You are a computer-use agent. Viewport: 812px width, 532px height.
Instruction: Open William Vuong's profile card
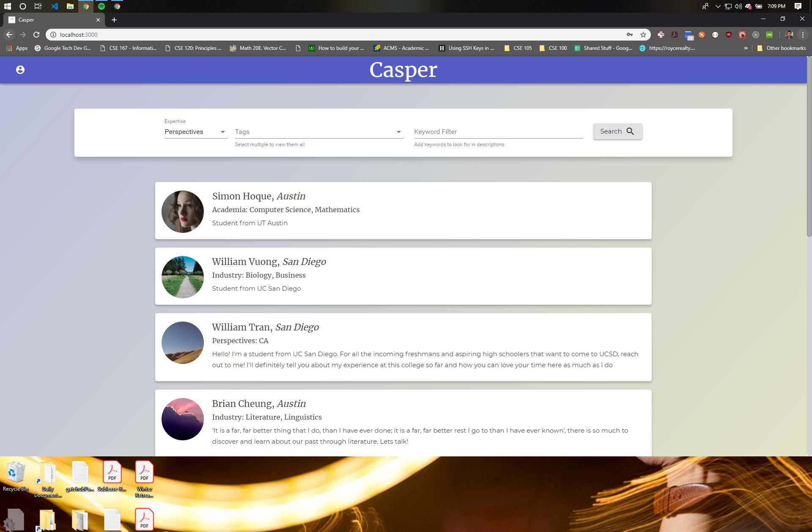point(403,276)
